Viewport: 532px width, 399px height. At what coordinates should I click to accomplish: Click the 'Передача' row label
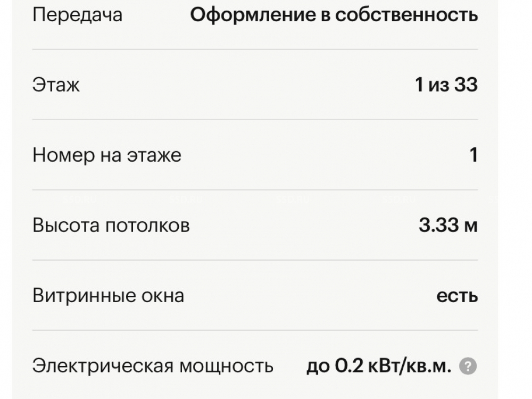point(77,15)
